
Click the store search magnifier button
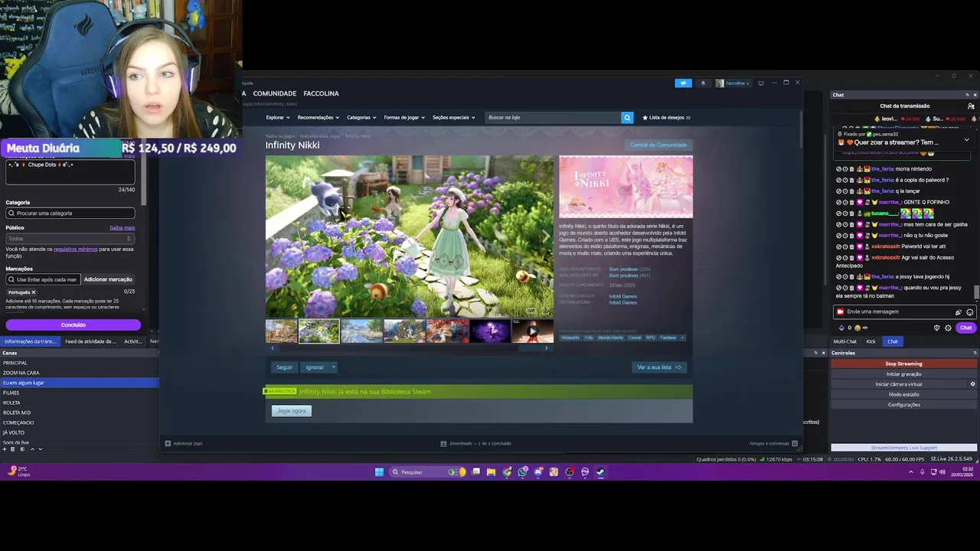[627, 117]
